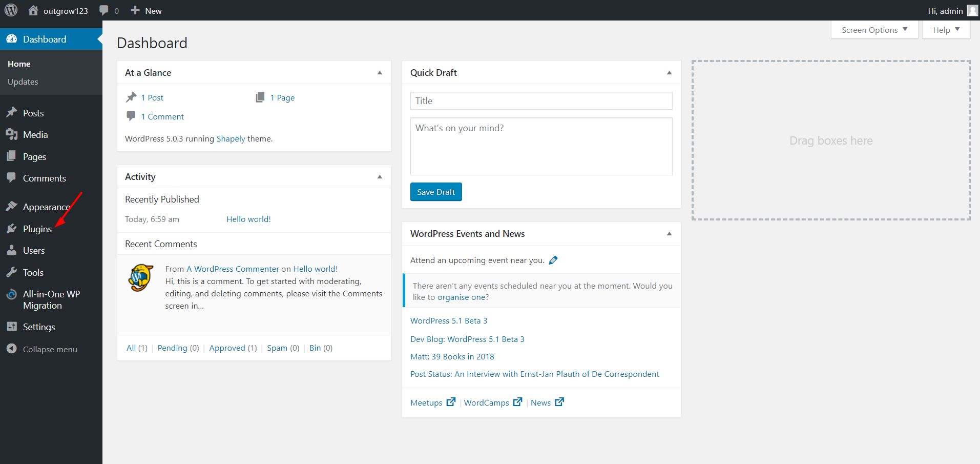Open the comments bubble icon in admin bar
Viewport: 980px width, 464px height.
click(104, 10)
